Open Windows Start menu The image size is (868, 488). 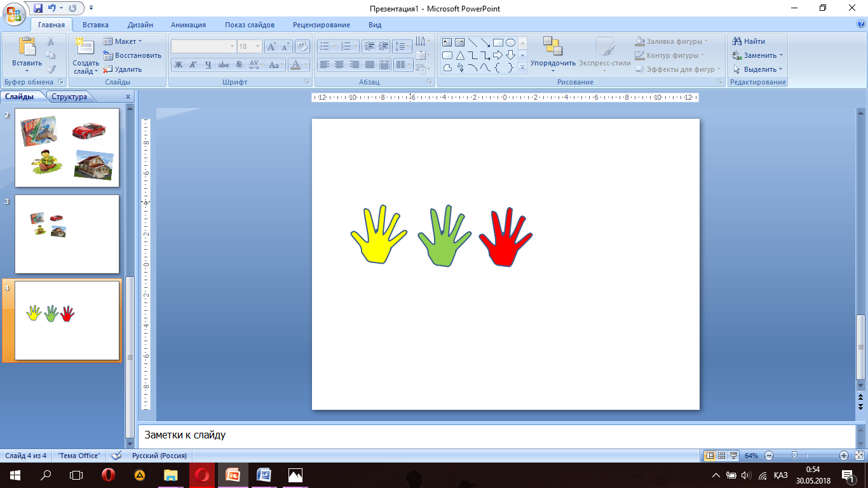[14, 475]
